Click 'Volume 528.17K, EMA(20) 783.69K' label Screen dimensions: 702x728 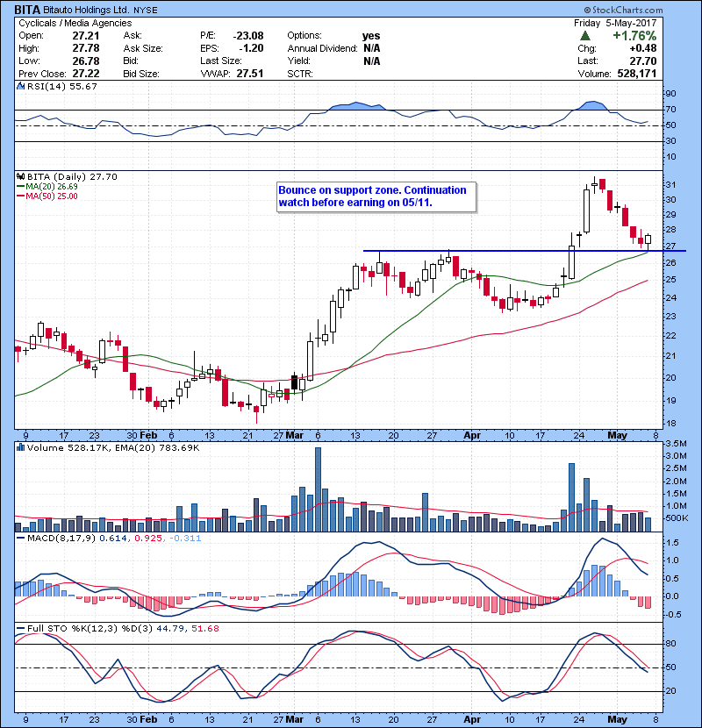113,447
